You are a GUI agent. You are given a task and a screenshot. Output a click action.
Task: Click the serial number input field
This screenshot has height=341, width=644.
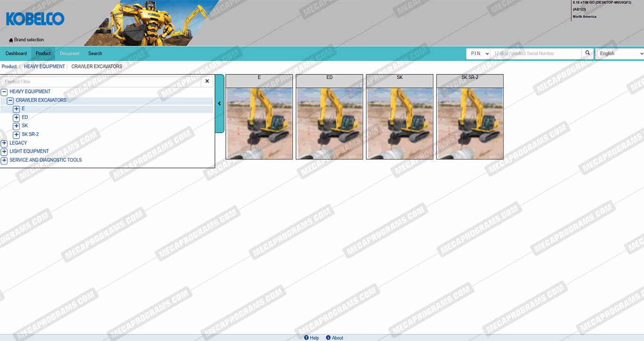[x=536, y=54]
